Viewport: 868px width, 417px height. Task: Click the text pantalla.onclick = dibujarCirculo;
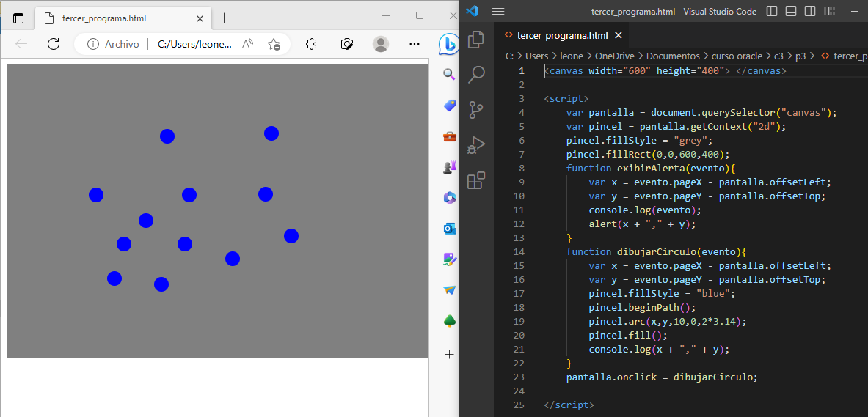click(662, 377)
